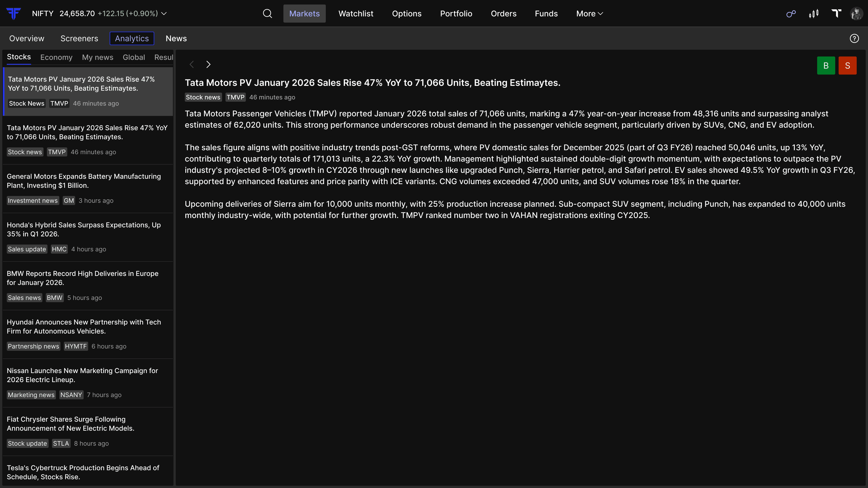This screenshot has width=868, height=488.
Task: Open the Portfolio tab
Action: coord(456,14)
